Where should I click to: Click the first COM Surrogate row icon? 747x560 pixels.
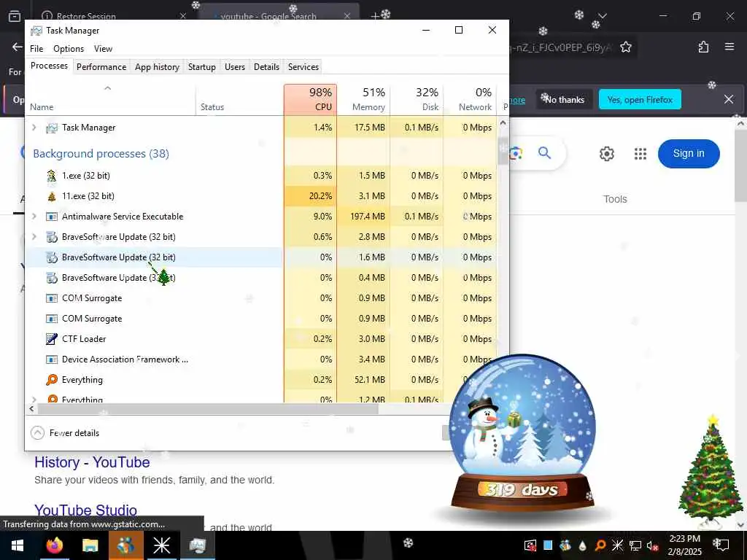point(52,298)
